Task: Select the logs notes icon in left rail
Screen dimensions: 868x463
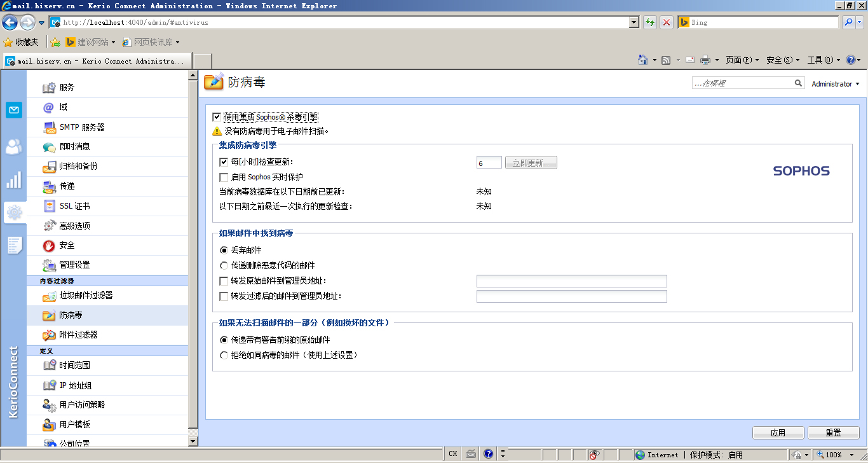Action: pos(14,245)
